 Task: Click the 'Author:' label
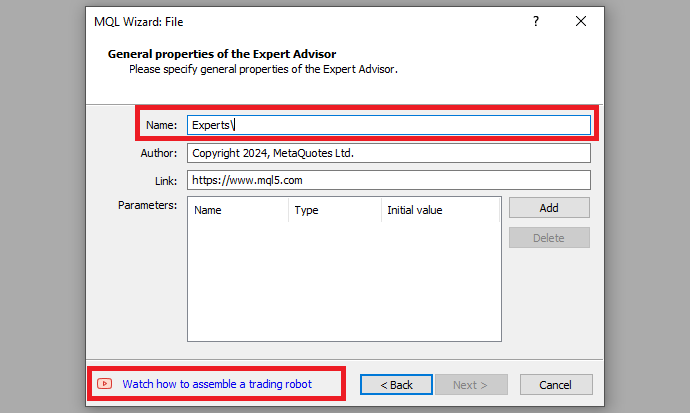(x=158, y=153)
